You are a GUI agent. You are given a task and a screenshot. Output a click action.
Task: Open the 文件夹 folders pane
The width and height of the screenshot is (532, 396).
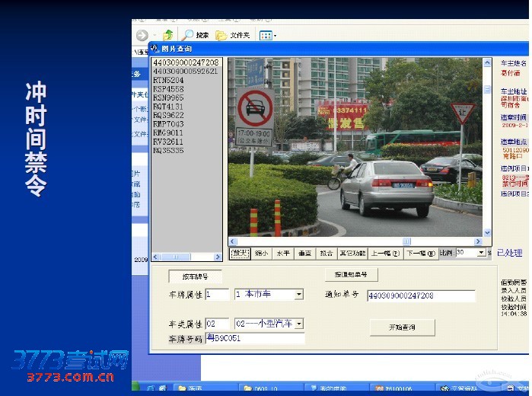[233, 35]
